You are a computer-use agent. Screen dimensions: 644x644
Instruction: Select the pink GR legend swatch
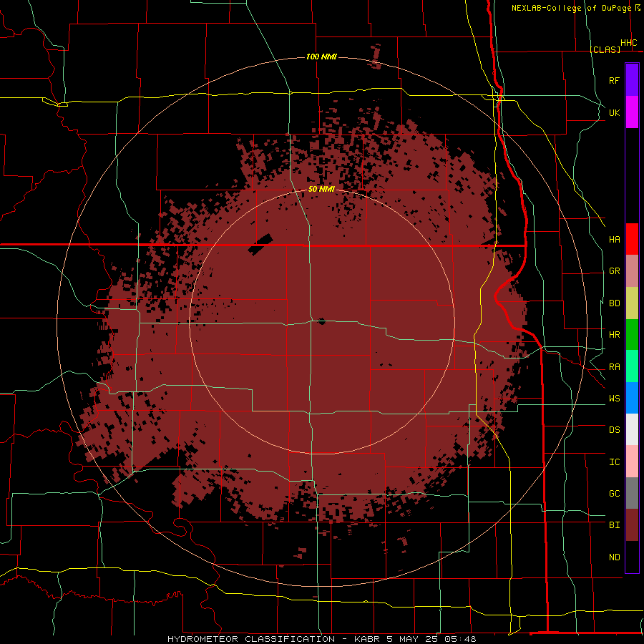click(632, 271)
